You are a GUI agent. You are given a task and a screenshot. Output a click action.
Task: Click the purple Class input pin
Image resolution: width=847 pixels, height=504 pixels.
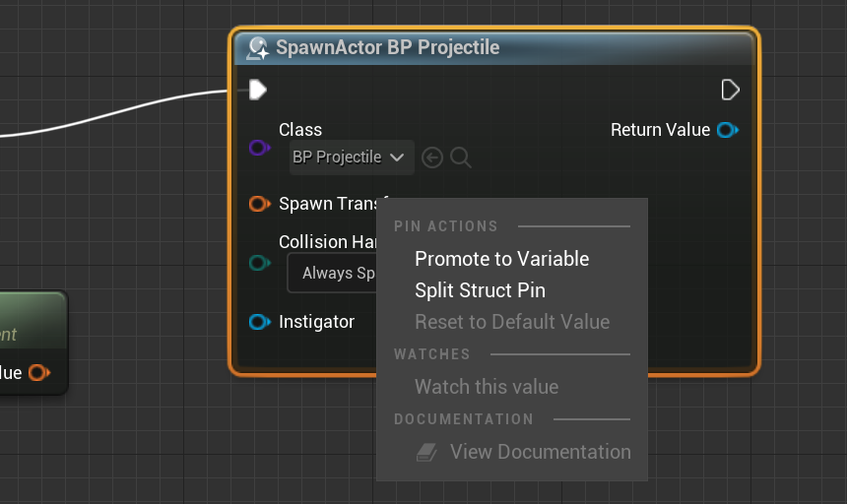point(259,148)
